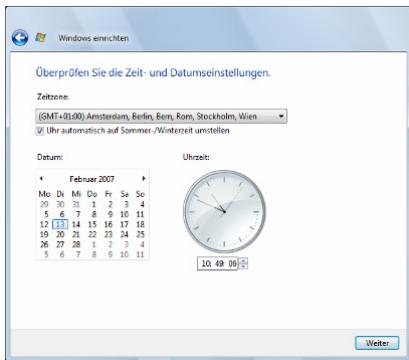Select February 26 in the calendar
409x360 pixels.
[x=44, y=244]
